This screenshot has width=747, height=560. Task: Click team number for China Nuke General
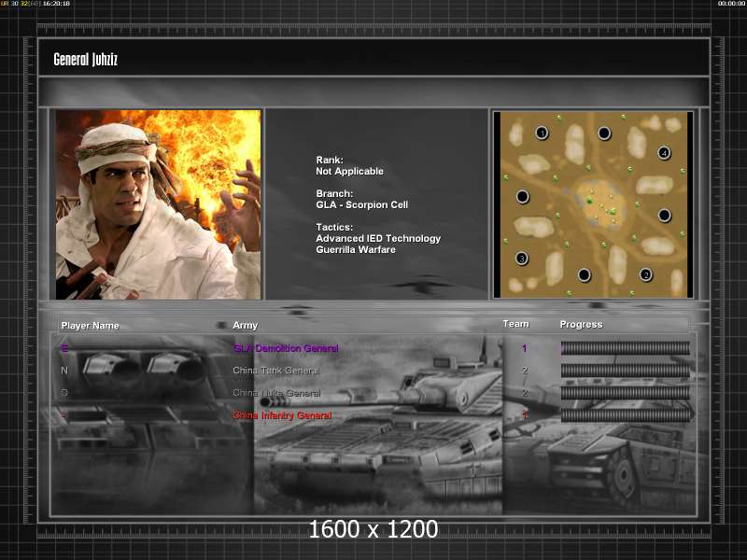pyautogui.click(x=525, y=393)
